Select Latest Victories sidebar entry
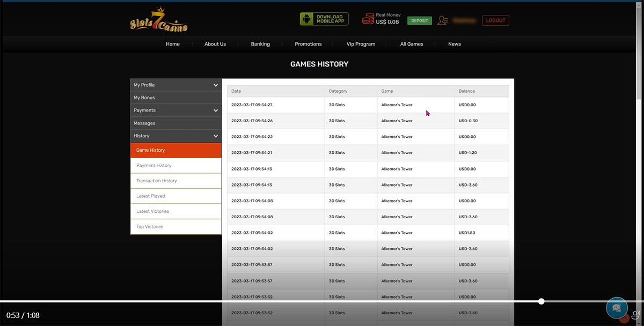This screenshot has width=644, height=326. click(175, 211)
